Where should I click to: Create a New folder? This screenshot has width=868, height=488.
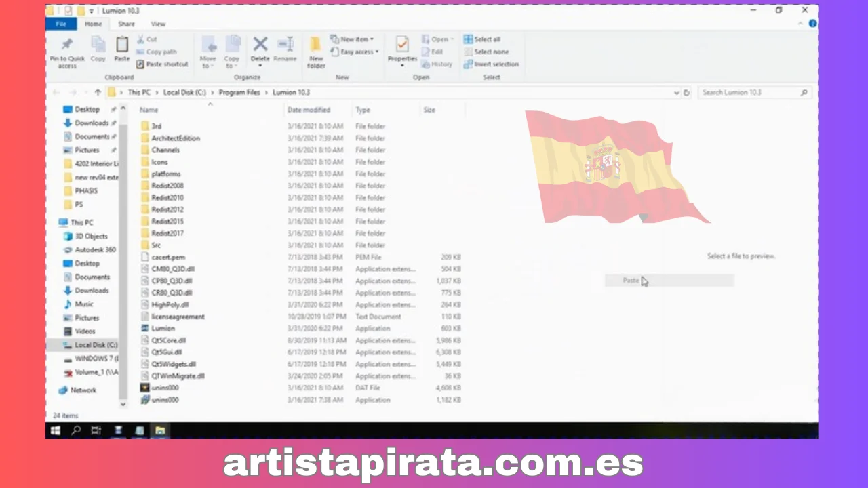pyautogui.click(x=316, y=52)
